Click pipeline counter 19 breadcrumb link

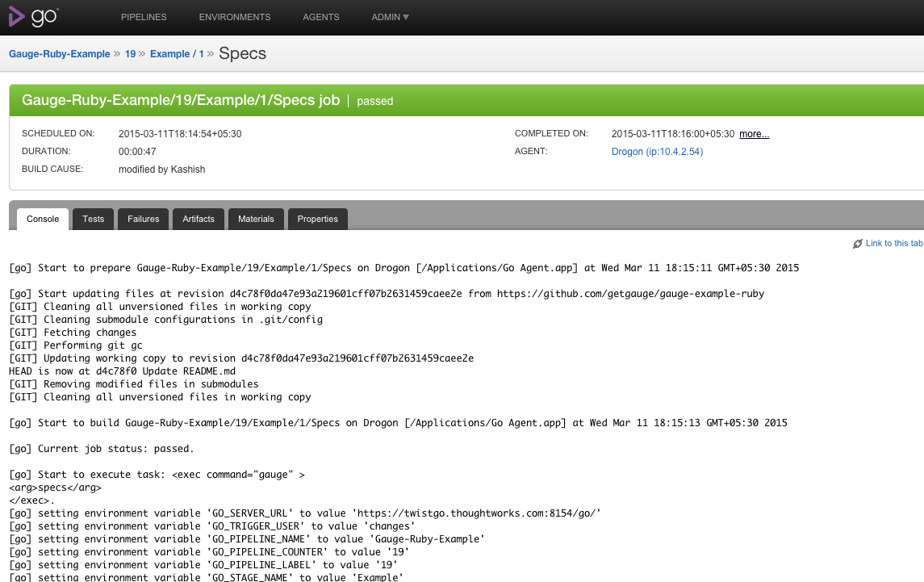click(130, 53)
